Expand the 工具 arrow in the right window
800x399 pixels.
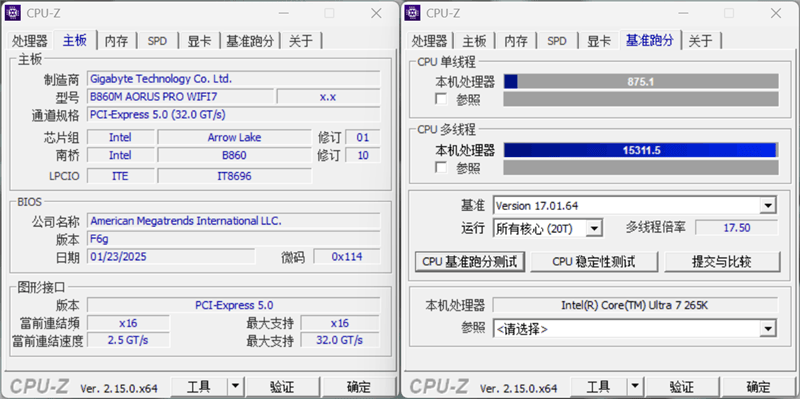(x=634, y=387)
